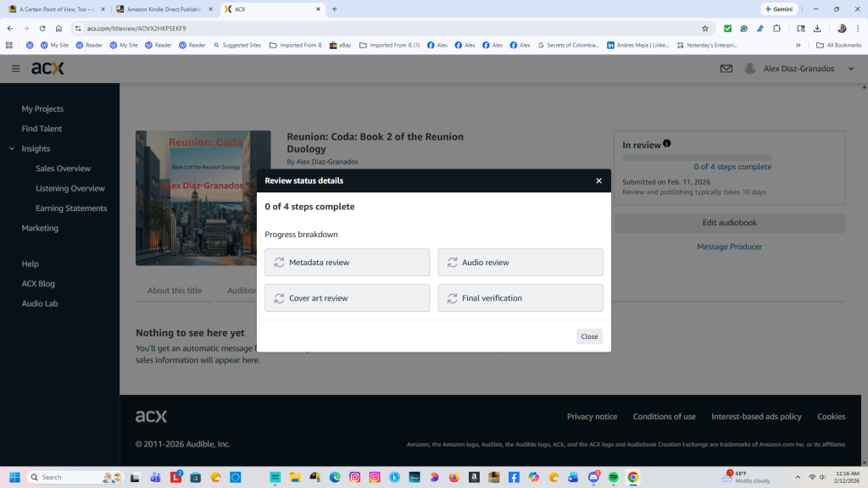Close the Review status details dialog with X
868x488 pixels.
click(598, 180)
